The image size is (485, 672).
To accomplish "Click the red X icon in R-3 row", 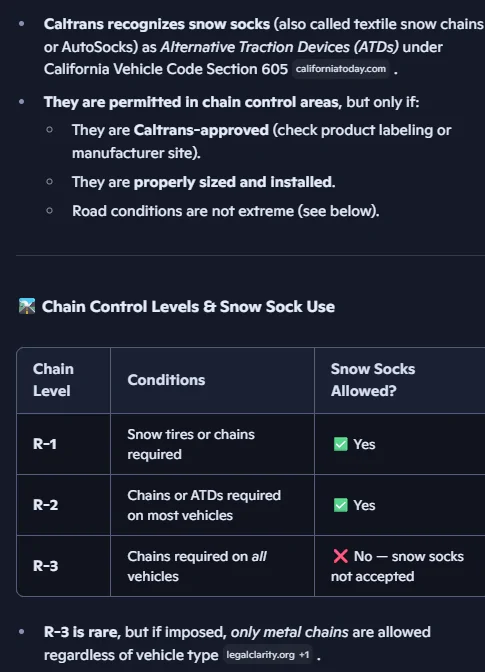I will pos(341,556).
